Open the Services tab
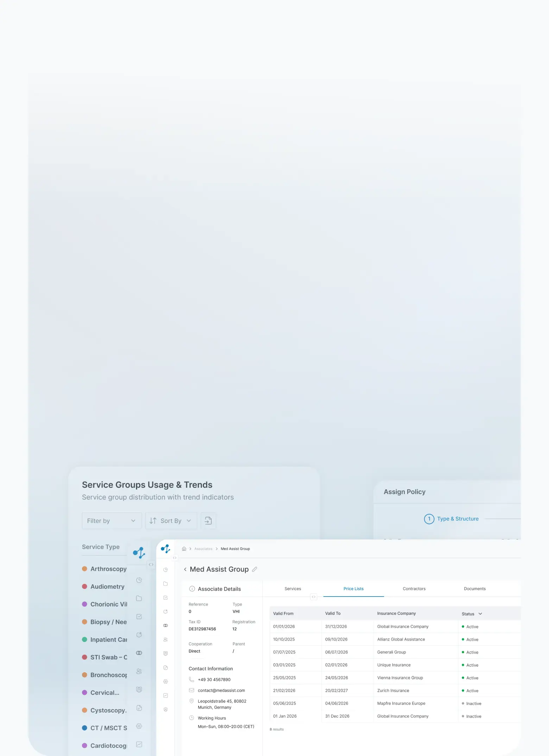 pyautogui.click(x=293, y=588)
